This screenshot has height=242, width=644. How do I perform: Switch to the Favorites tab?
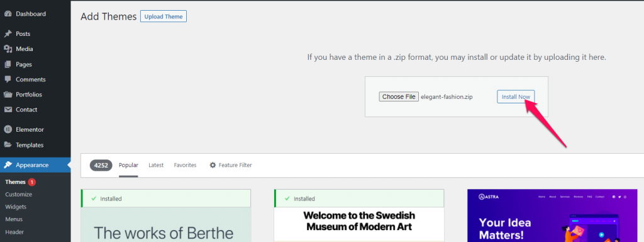pos(186,165)
